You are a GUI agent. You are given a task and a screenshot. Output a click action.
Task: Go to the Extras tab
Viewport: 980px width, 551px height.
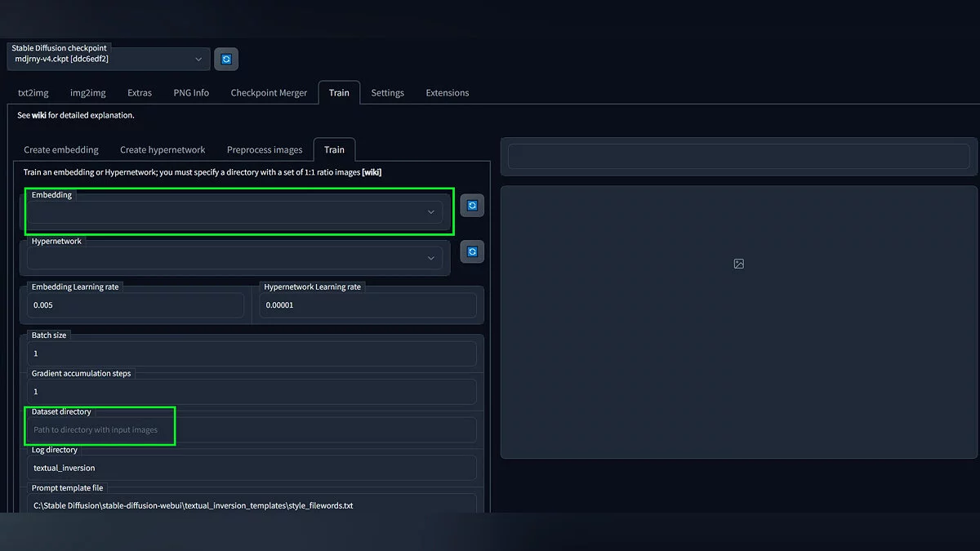(x=140, y=93)
